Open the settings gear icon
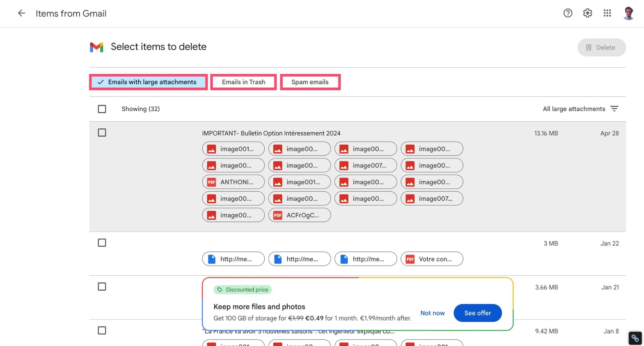 tap(587, 13)
